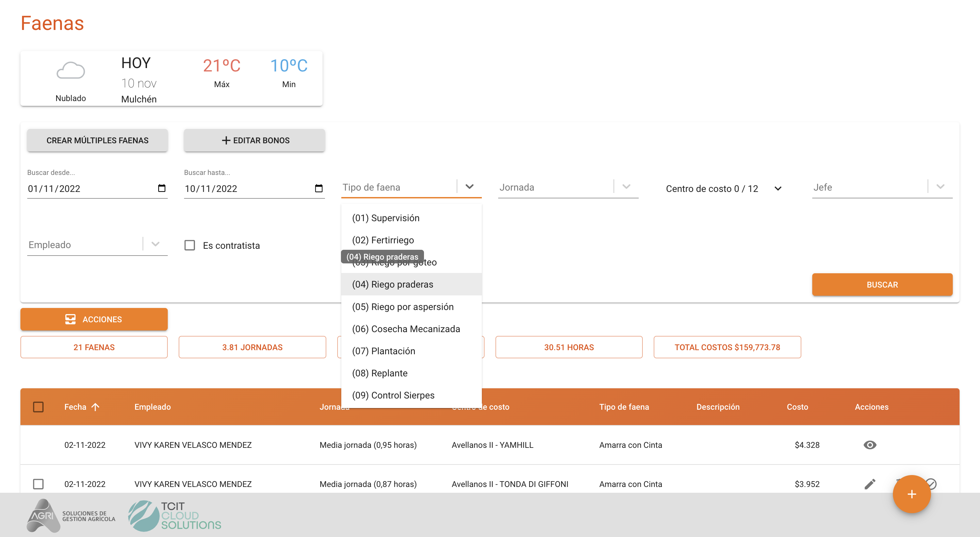Click the orange plus floating add button
Screen dimensions: 980x537
coord(912,494)
